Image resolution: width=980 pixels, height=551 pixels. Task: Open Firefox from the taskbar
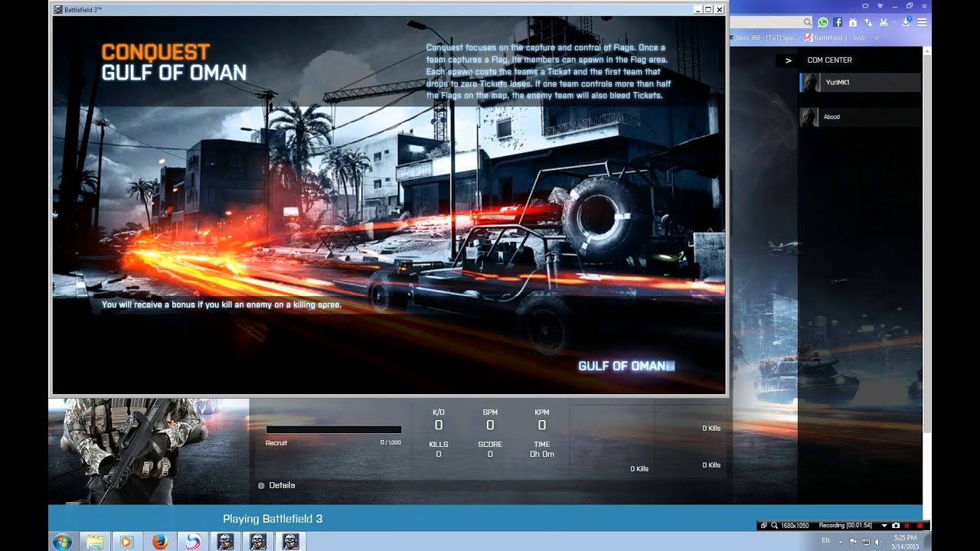159,542
